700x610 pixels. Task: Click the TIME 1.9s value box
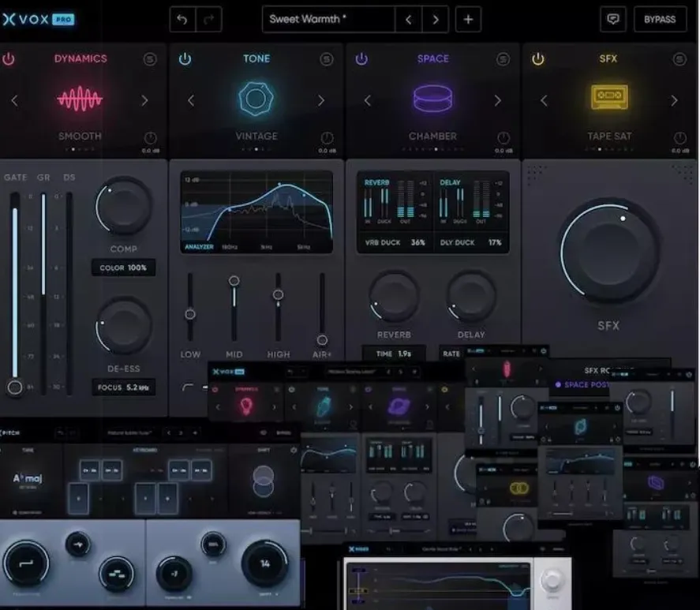[393, 354]
